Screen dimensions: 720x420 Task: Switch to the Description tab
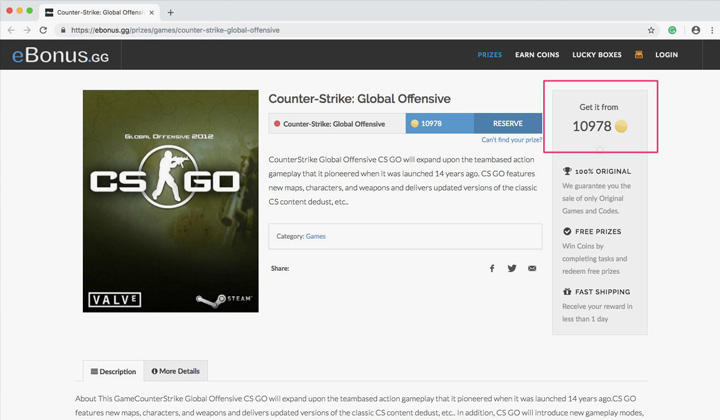point(113,371)
